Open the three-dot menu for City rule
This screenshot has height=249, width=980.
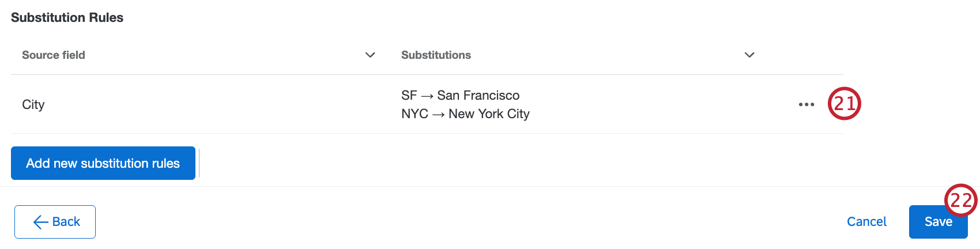coord(806,104)
